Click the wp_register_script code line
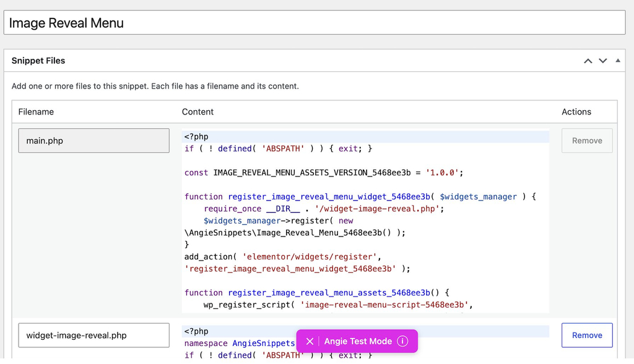 [338, 305]
